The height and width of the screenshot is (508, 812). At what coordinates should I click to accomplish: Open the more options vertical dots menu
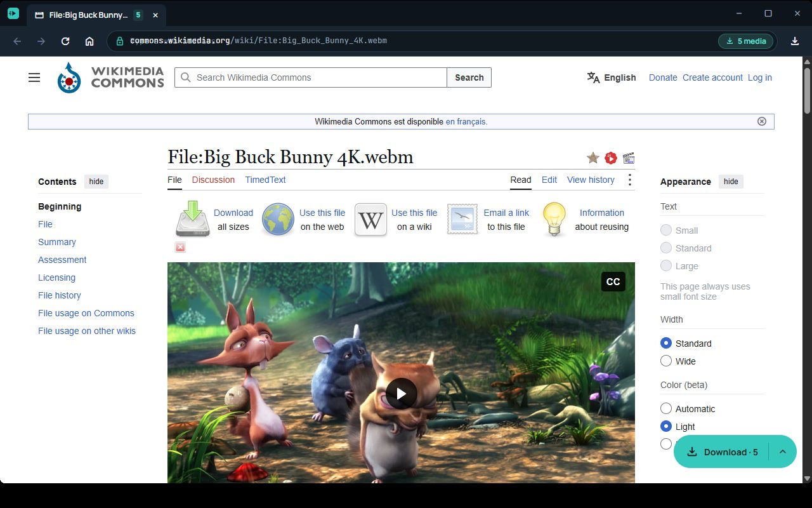630,180
